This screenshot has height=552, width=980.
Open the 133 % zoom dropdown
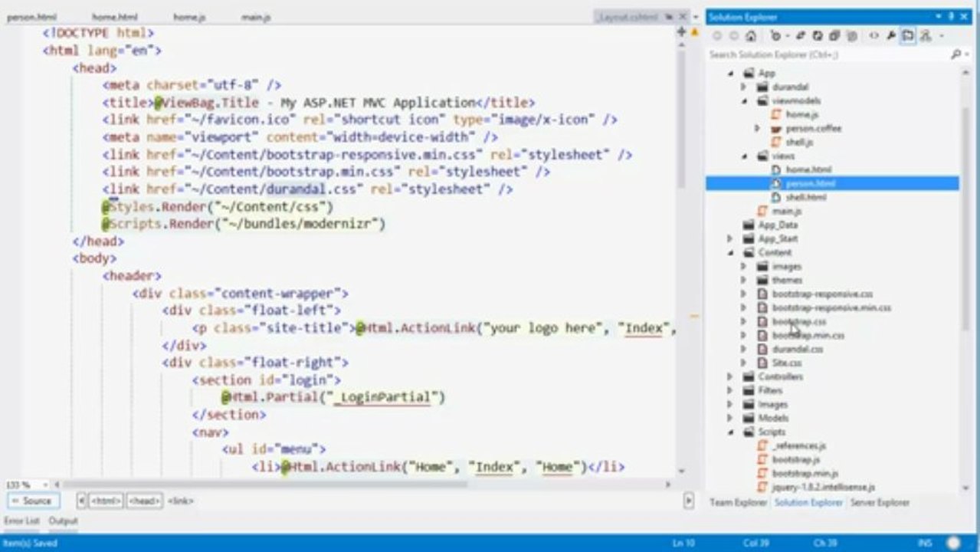[x=44, y=485]
